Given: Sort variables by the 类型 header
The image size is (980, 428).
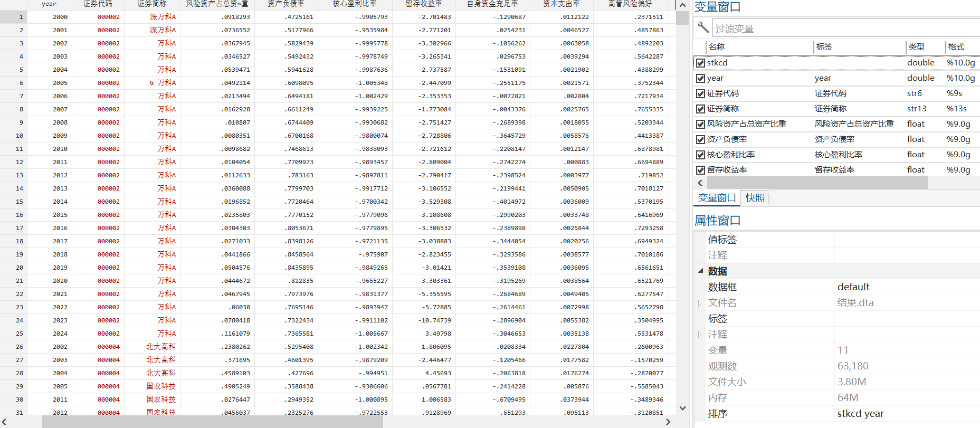Looking at the screenshot, I should (925, 47).
